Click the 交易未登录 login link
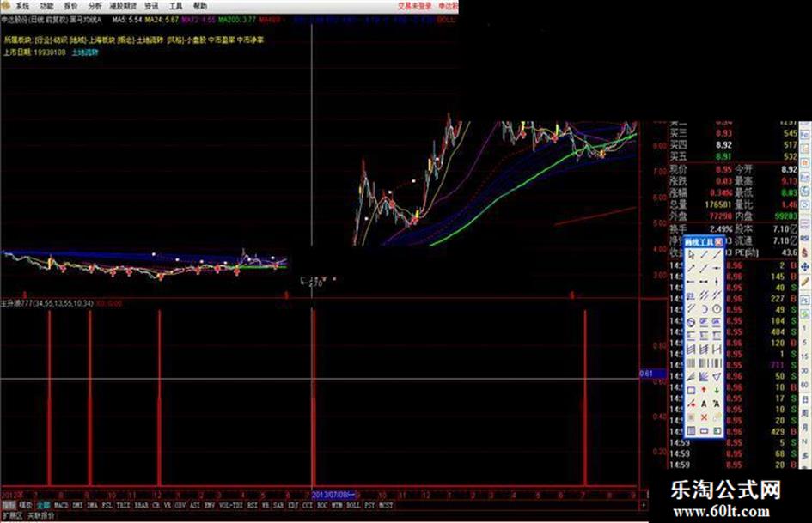The width and height of the screenshot is (812, 523). click(x=415, y=6)
